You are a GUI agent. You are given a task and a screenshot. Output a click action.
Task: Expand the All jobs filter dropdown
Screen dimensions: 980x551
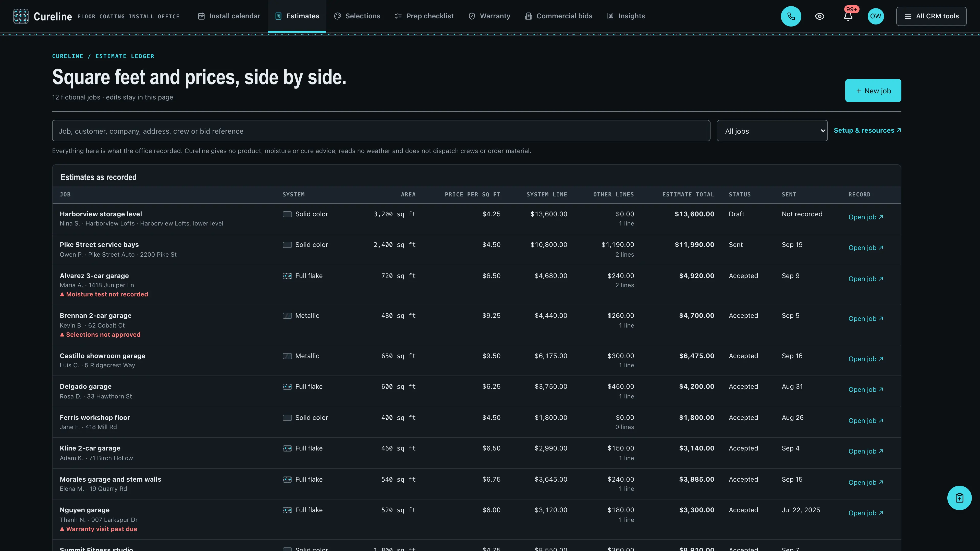(x=772, y=131)
